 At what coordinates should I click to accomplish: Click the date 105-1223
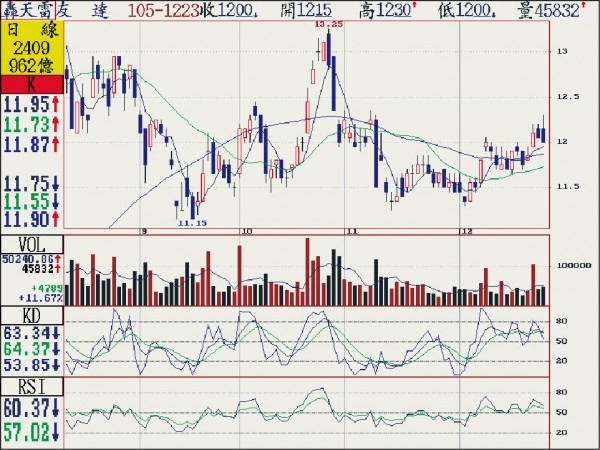164,10
